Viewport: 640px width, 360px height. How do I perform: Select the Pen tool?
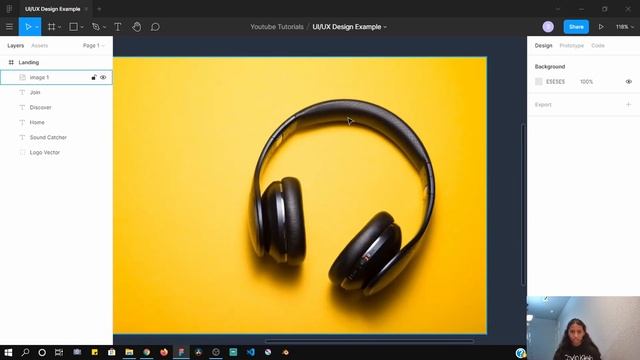[x=96, y=27]
